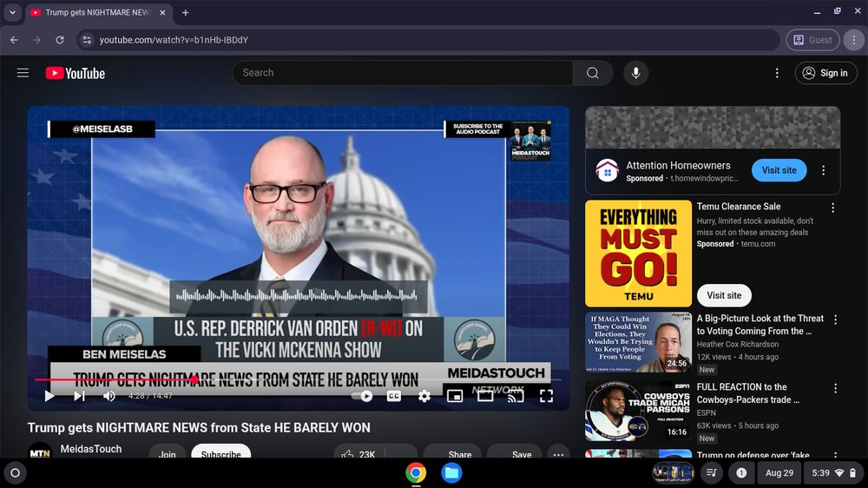The width and height of the screenshot is (868, 488).
Task: Toggle the autoplay switch
Action: (x=363, y=395)
